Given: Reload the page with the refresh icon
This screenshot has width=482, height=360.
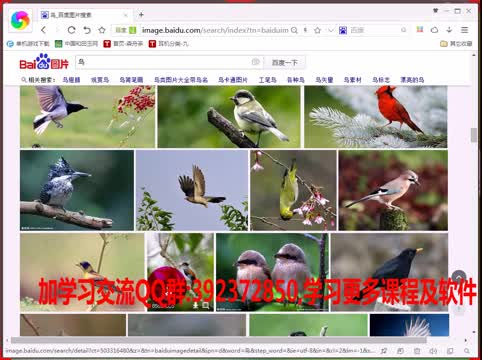Looking at the screenshot, I should pyautogui.click(x=71, y=30).
